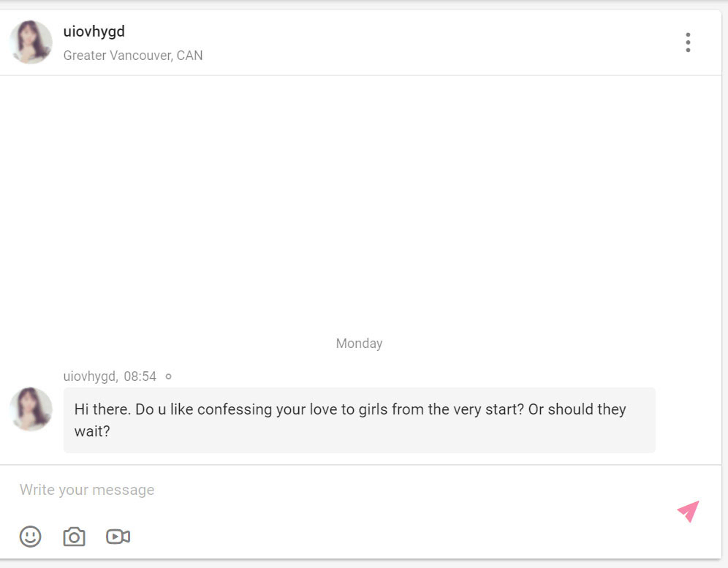
Task: Open the three-dot options menu
Action: point(688,42)
